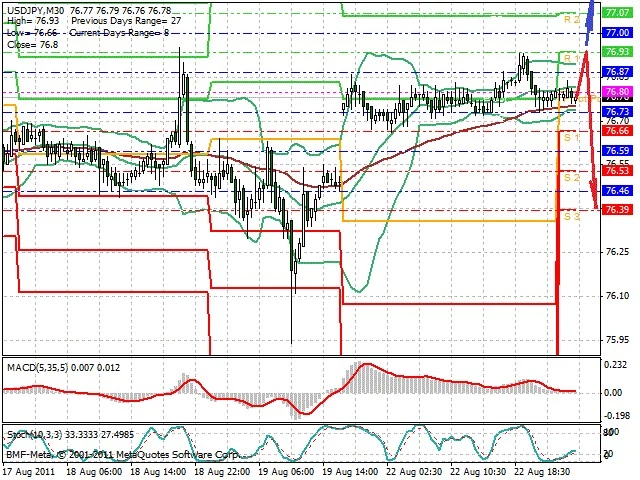640x480 pixels.
Task: Select the red 76.66 price tag
Action: click(618, 131)
